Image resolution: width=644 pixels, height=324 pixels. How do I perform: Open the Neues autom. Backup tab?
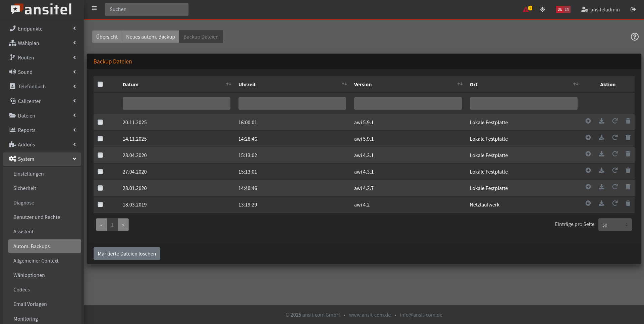(151, 37)
